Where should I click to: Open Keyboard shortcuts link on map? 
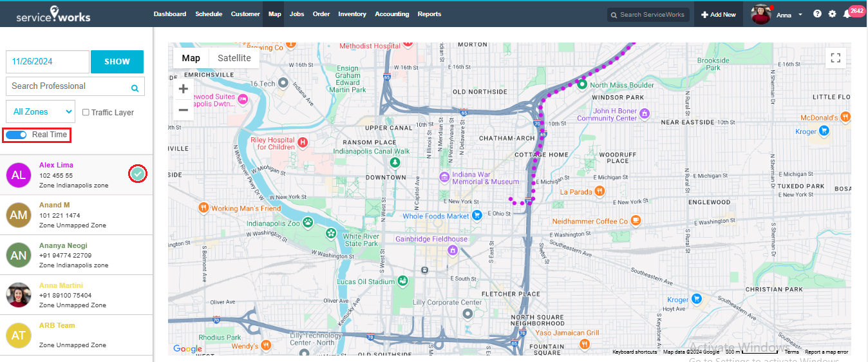pos(635,352)
